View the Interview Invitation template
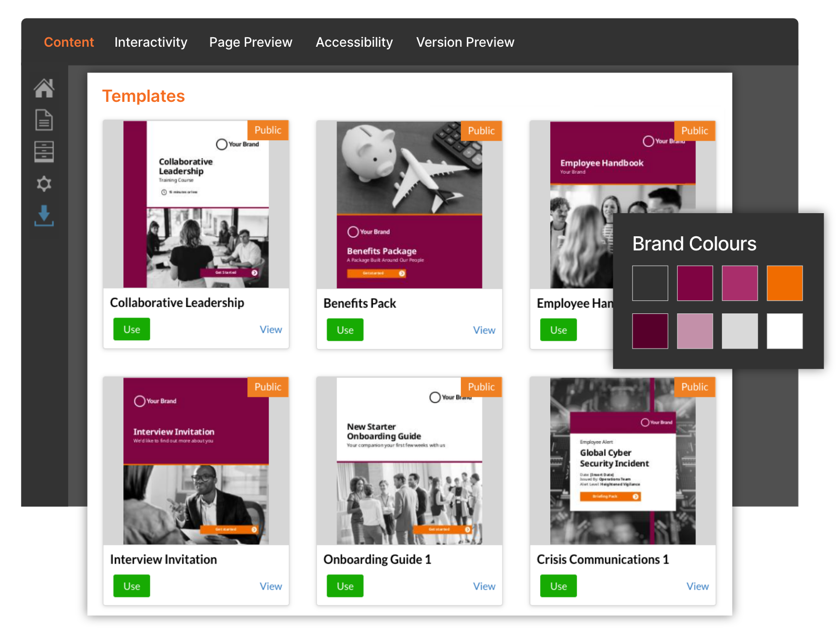The height and width of the screenshot is (630, 840). coord(271,586)
